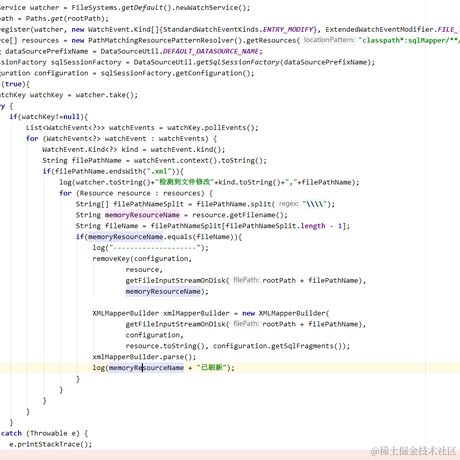Image resolution: width=460 pixels, height=460 pixels.
Task: Click the watchEvents variable declaration
Action: 132,128
